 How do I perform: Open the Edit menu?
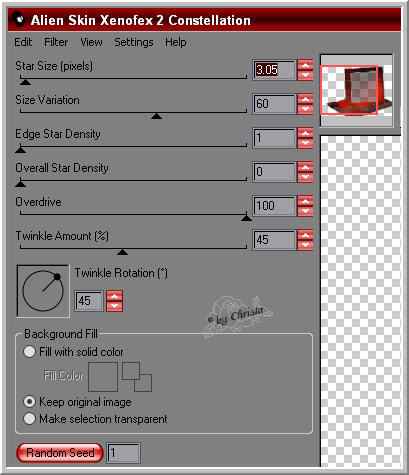(23, 42)
